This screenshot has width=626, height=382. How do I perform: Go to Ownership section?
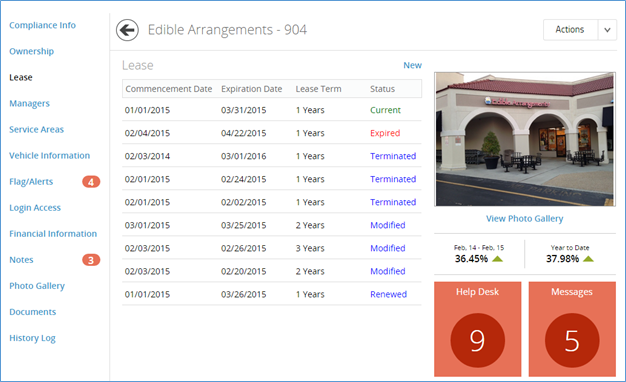[x=32, y=51]
